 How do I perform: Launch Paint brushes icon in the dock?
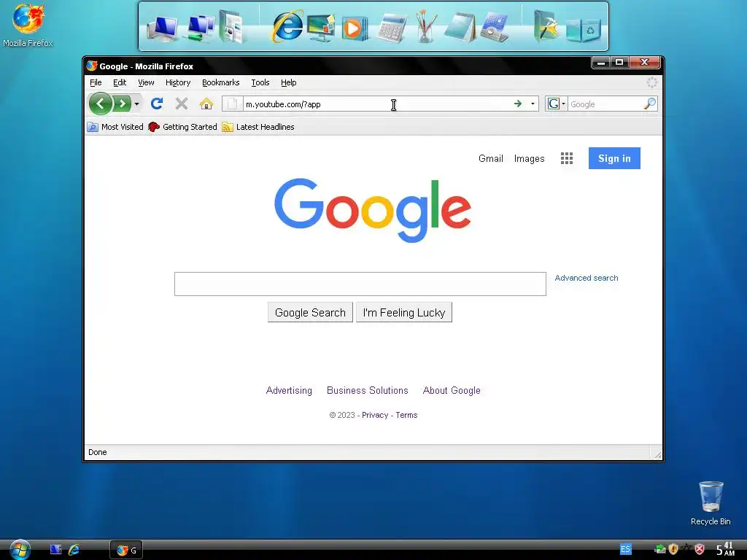426,27
